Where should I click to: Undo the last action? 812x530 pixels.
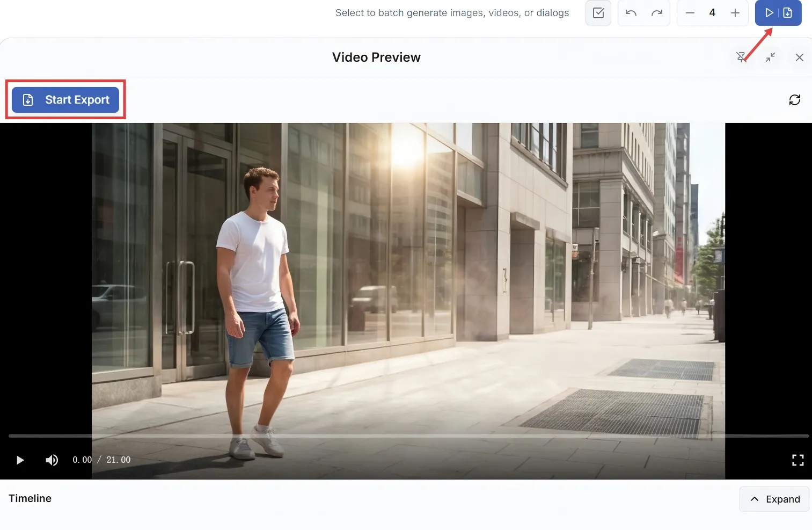point(630,13)
